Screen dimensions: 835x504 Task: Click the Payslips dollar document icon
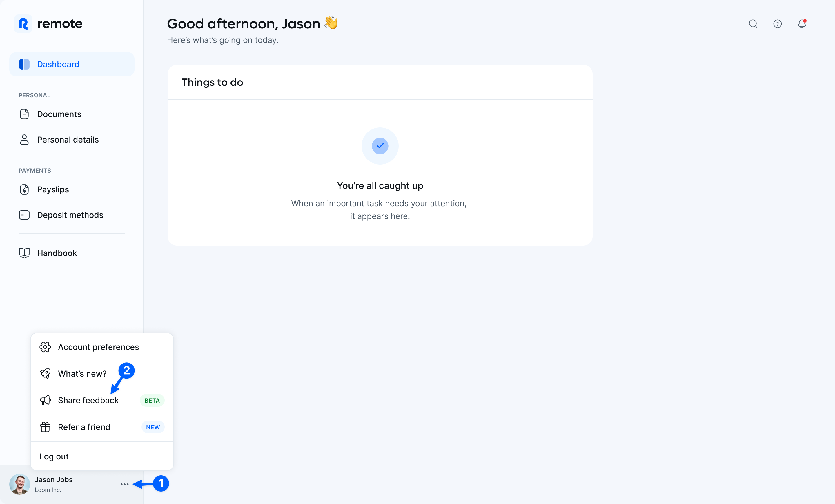[24, 189]
